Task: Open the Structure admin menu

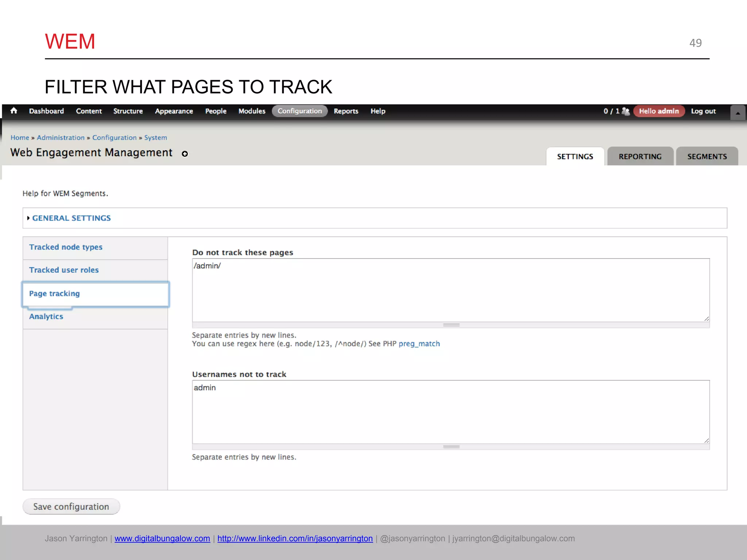Action: (x=128, y=111)
